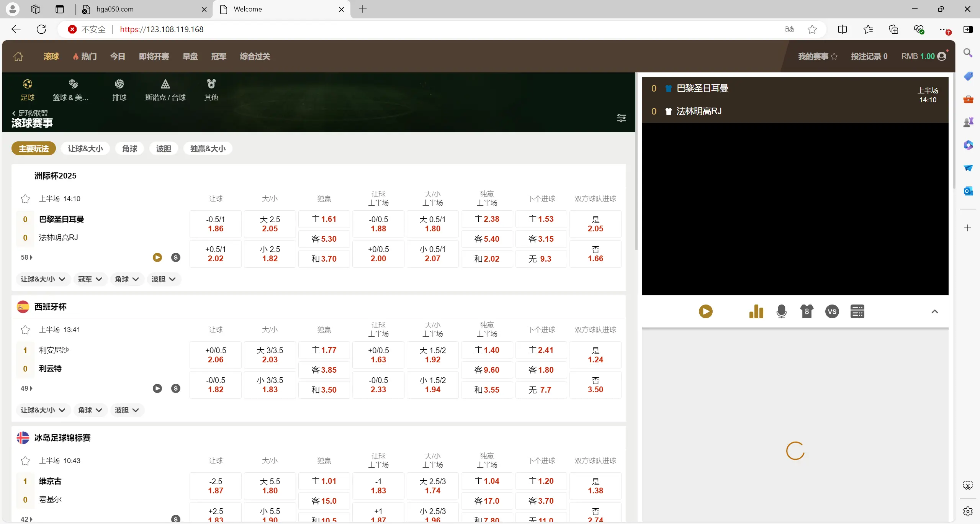Open Edge sidebar settings gear
This screenshot has width=980, height=524.
pyautogui.click(x=968, y=511)
